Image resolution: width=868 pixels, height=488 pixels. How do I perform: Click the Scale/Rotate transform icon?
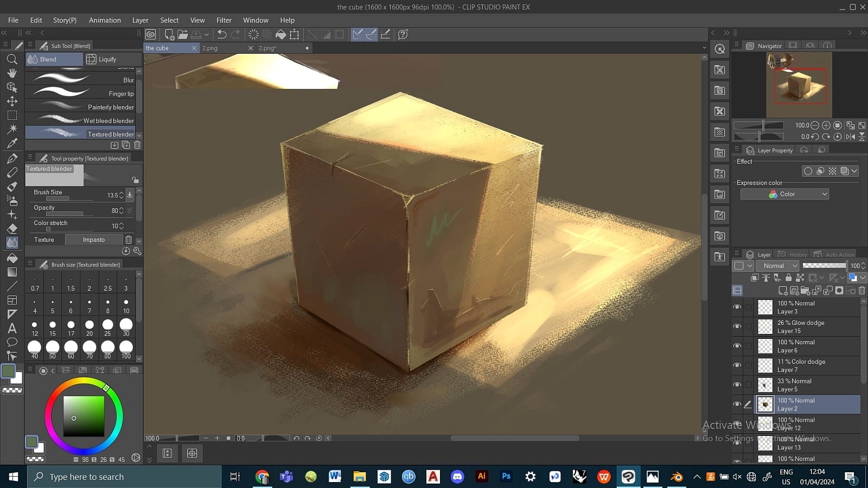pyautogui.click(x=295, y=34)
